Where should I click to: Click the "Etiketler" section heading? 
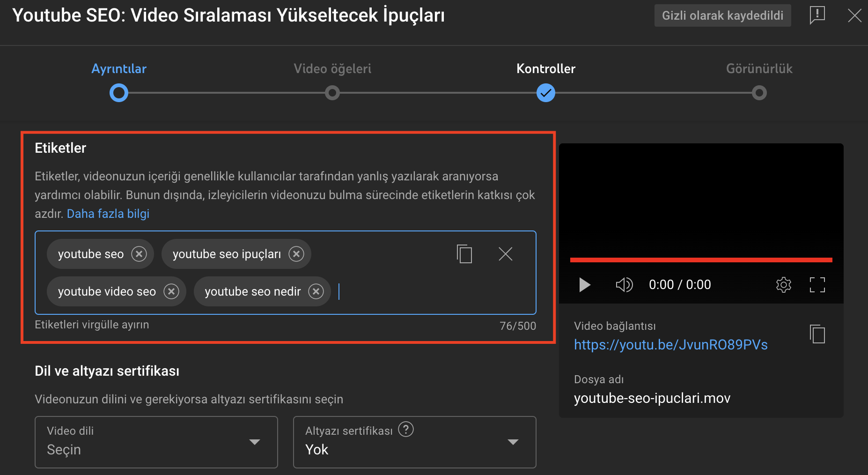pyautogui.click(x=60, y=148)
